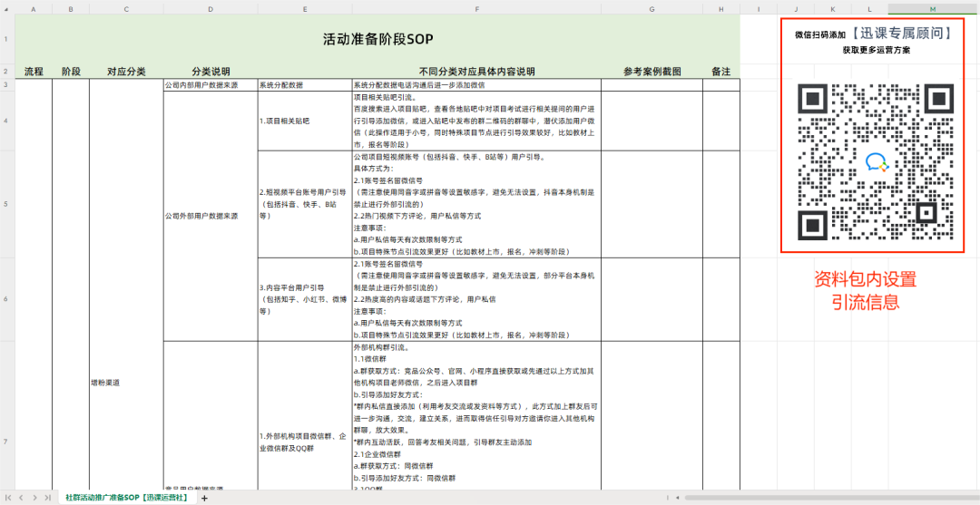This screenshot has height=505, width=980.
Task: Jump to the first sheet using navigation arrow
Action: pyautogui.click(x=9, y=498)
